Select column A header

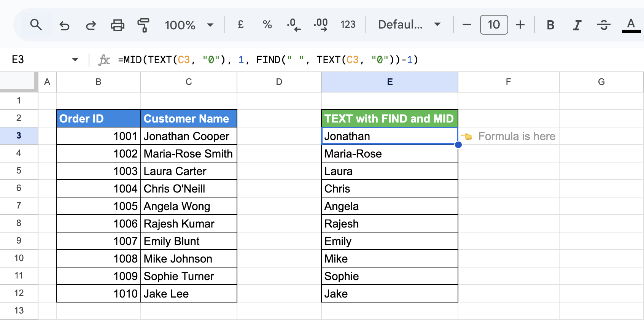[47, 82]
